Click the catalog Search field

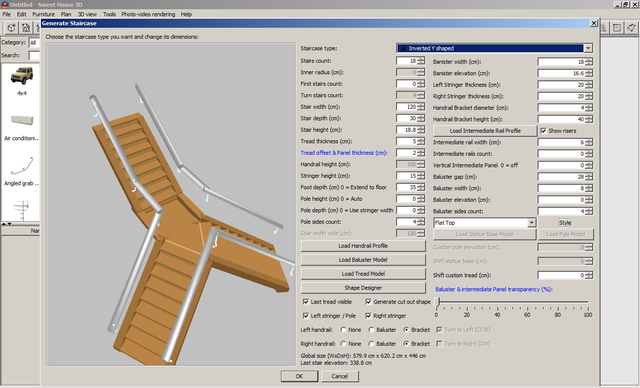(x=34, y=55)
